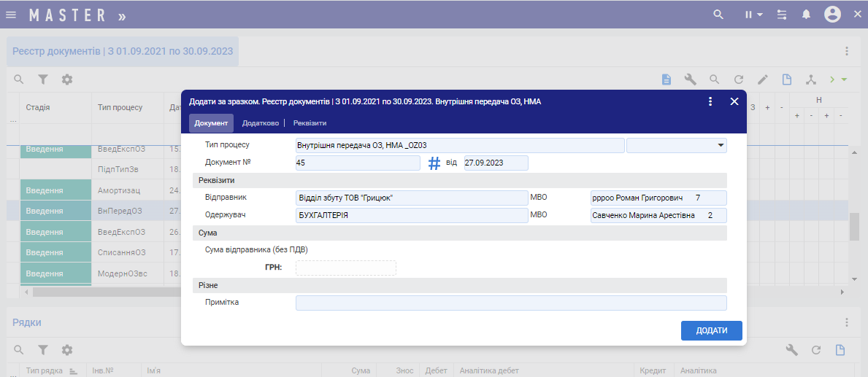Open the dialog's three-dot options menu
Image resolution: width=868 pixels, height=377 pixels.
(x=710, y=102)
